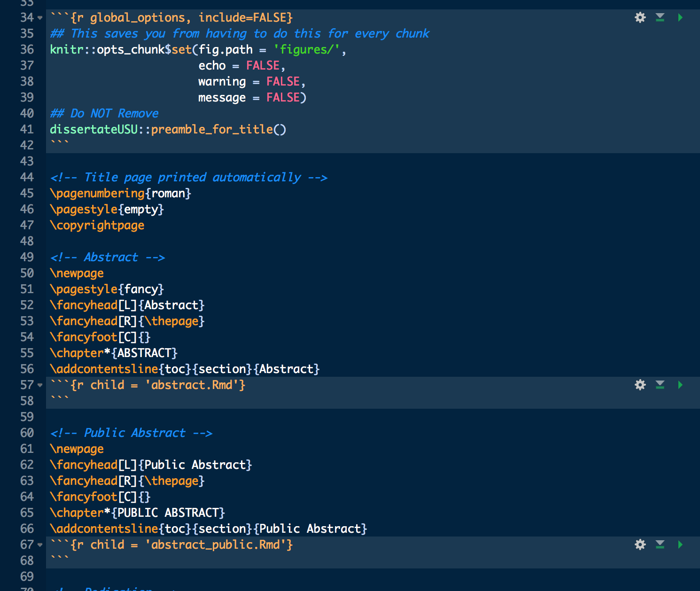Image resolution: width=700 pixels, height=591 pixels.
Task: Click on \pagenumbering{roman} line
Action: [x=120, y=194]
